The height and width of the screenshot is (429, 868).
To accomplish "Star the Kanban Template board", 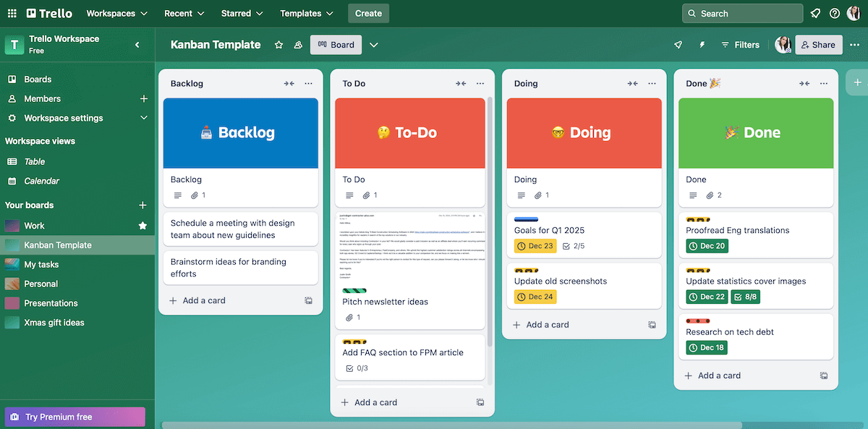I will click(278, 44).
